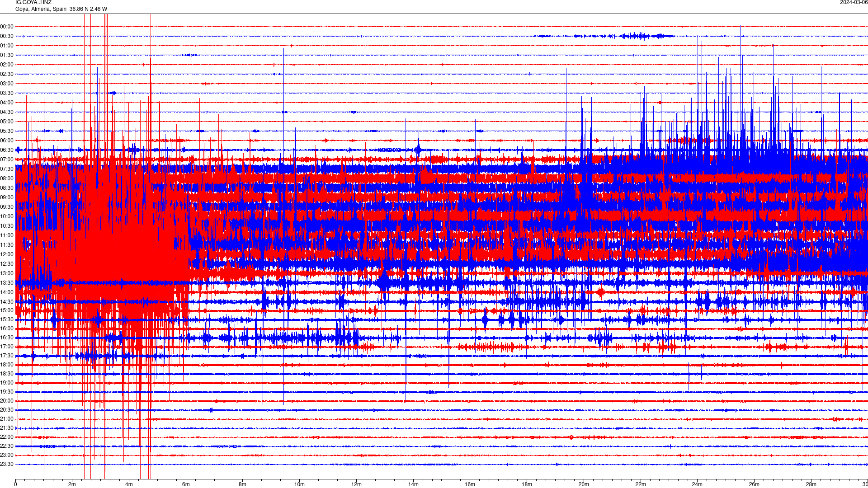Select the 18:00 row time label
Screen dimensions: 868x488
(x=7, y=365)
